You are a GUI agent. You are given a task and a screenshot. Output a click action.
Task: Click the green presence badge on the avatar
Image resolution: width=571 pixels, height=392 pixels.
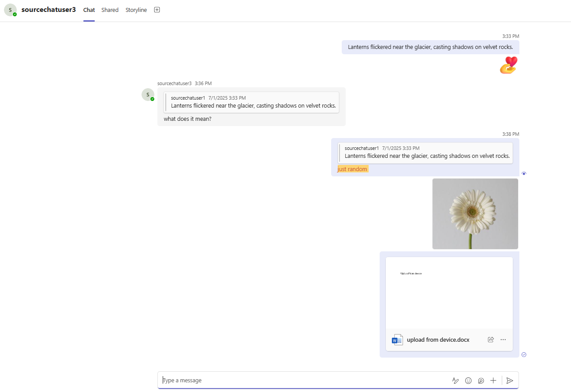(x=14, y=14)
